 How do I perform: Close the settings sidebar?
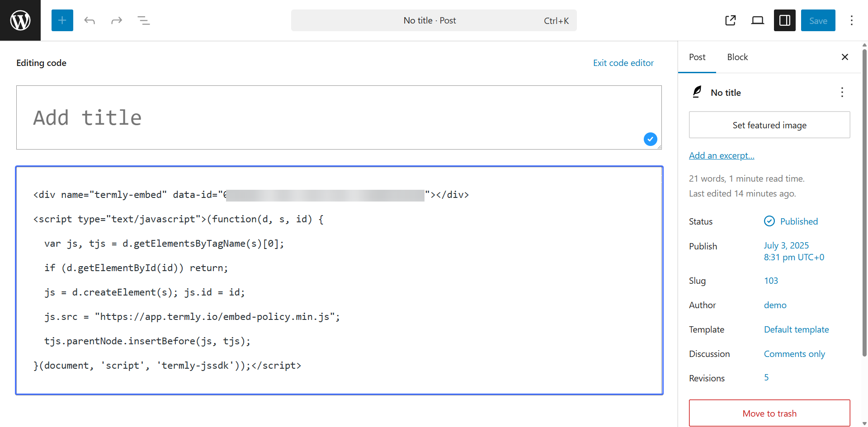pyautogui.click(x=845, y=57)
